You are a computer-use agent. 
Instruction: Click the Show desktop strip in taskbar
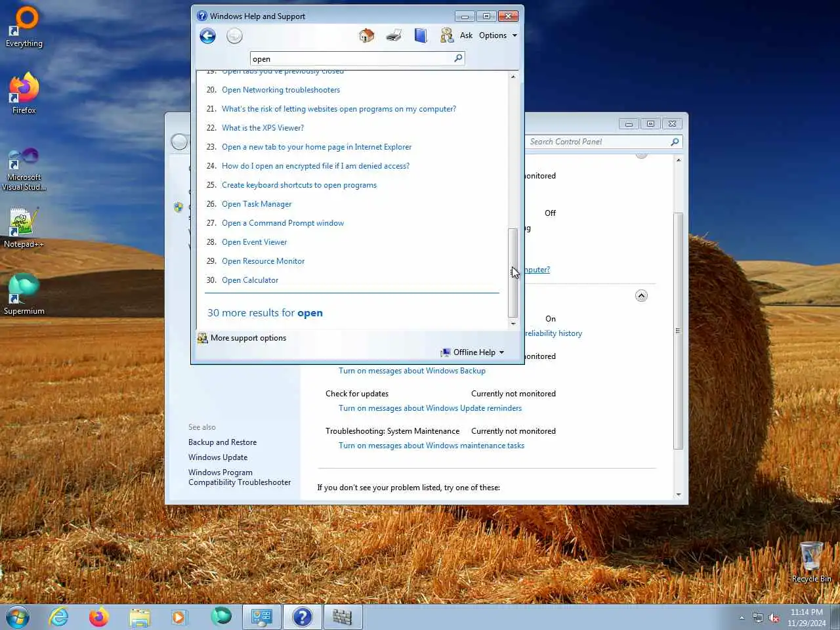coord(835,617)
